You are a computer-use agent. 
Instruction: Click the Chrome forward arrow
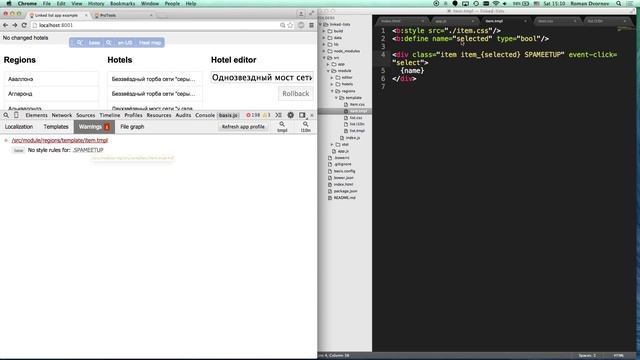click(x=15, y=25)
